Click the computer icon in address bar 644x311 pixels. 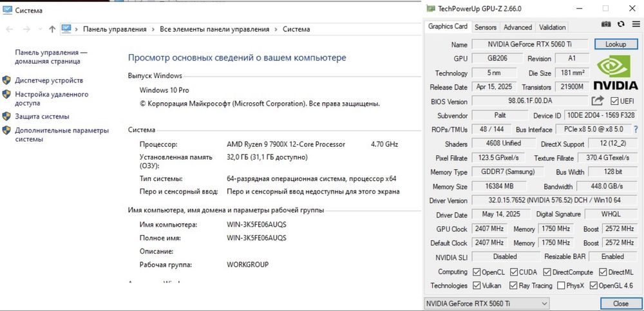click(66, 29)
